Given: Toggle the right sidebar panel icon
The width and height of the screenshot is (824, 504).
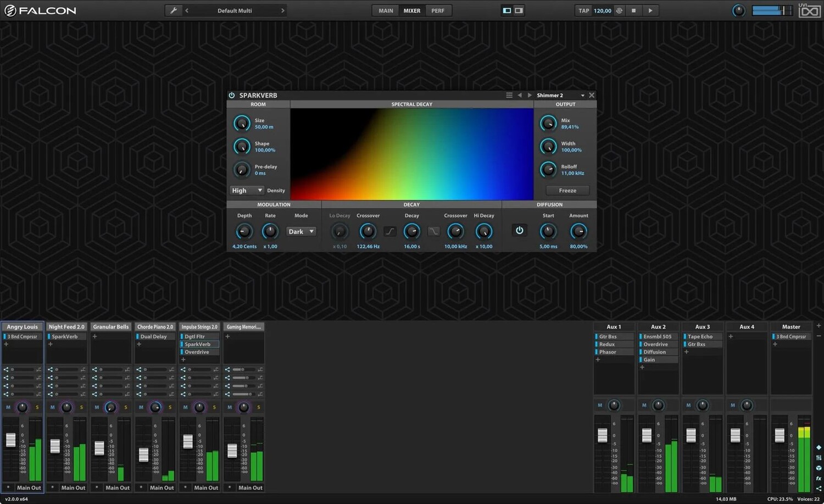Looking at the screenshot, I should point(519,10).
